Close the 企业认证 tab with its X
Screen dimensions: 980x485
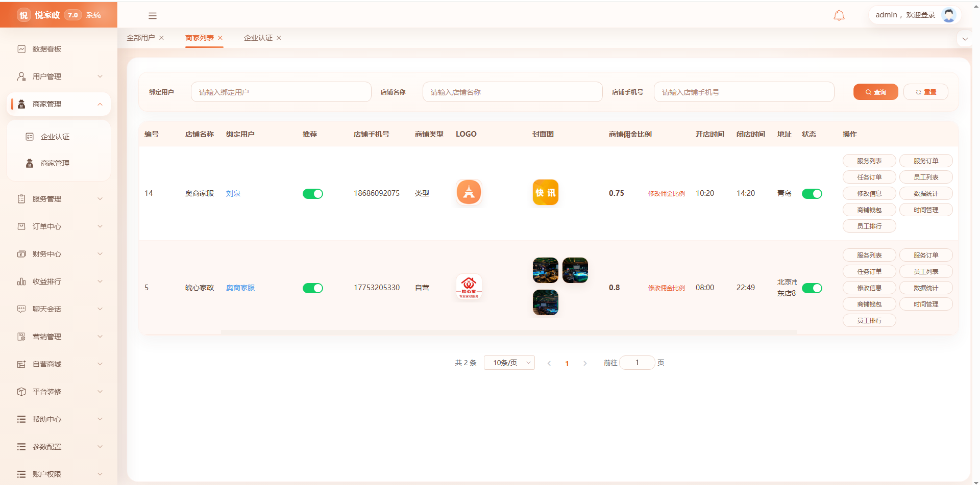(279, 38)
